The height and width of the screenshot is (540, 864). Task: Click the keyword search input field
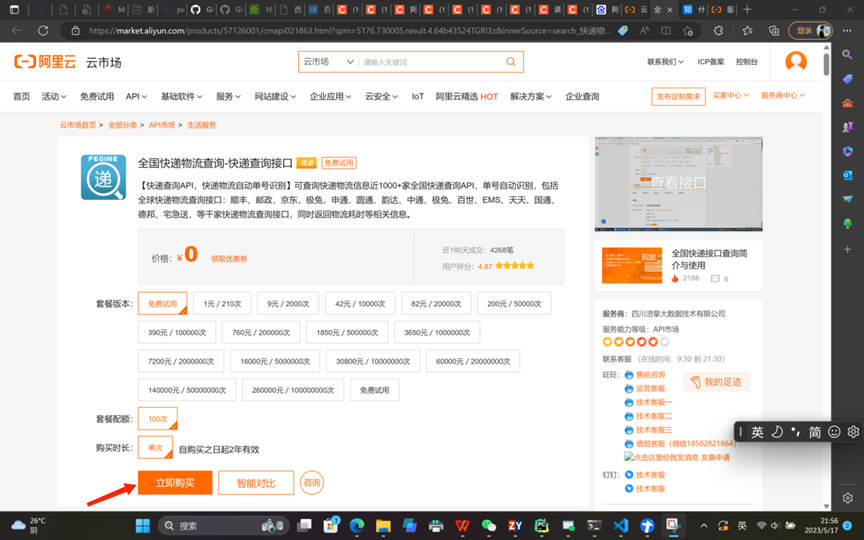tap(432, 62)
